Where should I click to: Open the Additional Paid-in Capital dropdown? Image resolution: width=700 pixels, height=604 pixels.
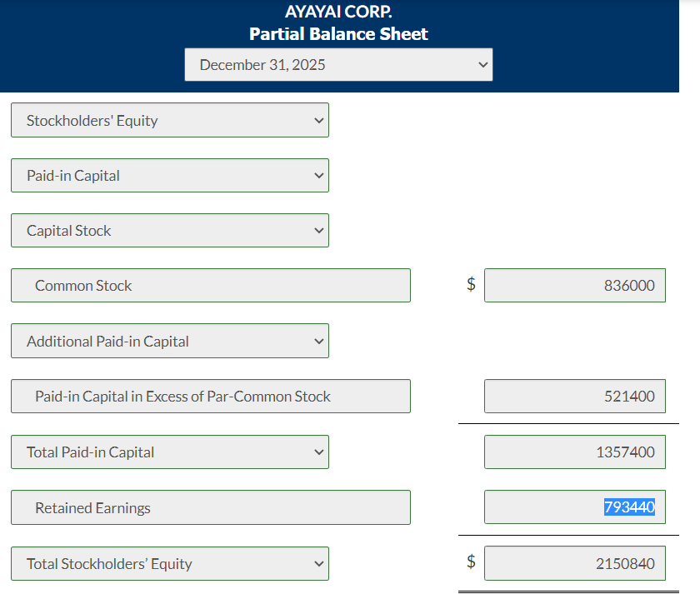coord(169,341)
